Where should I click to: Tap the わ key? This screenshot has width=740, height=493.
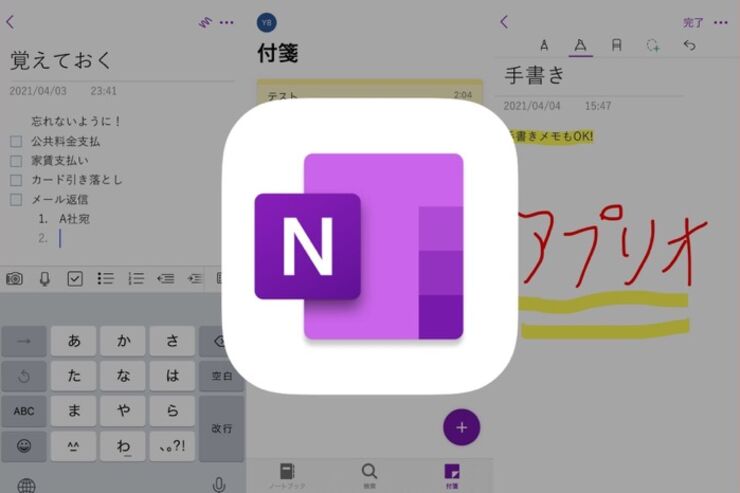[x=123, y=446]
